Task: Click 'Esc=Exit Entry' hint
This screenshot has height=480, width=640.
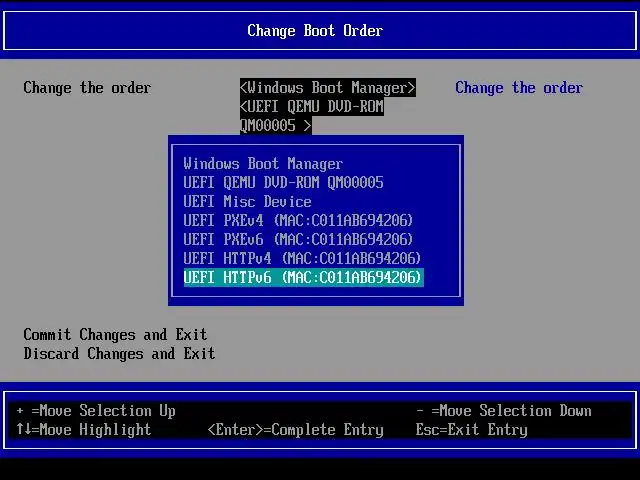Action: pos(471,430)
